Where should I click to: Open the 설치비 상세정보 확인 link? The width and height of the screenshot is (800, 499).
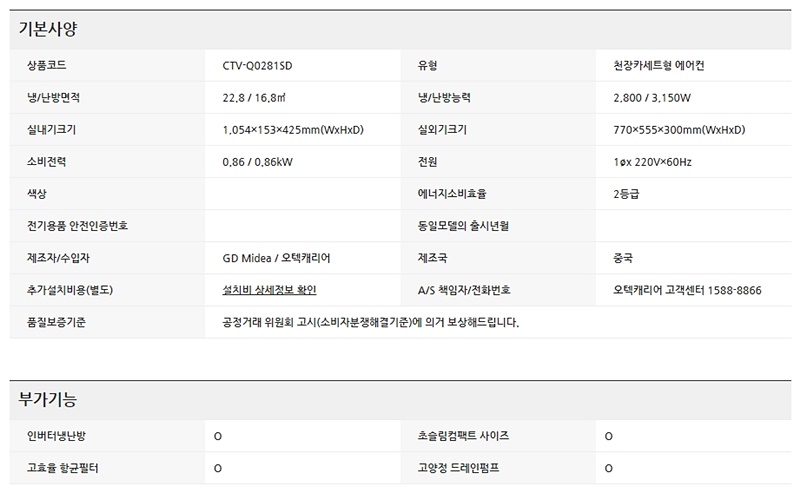tap(268, 290)
